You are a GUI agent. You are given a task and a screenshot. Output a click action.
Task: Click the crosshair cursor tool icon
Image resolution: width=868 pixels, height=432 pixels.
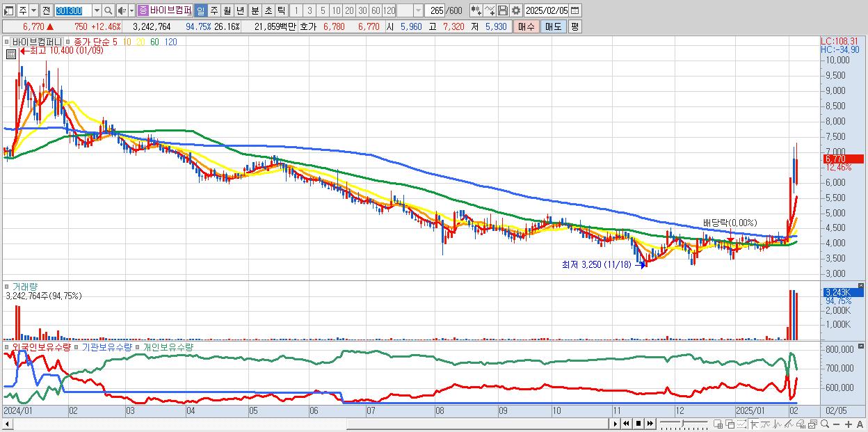pyautogui.click(x=754, y=424)
